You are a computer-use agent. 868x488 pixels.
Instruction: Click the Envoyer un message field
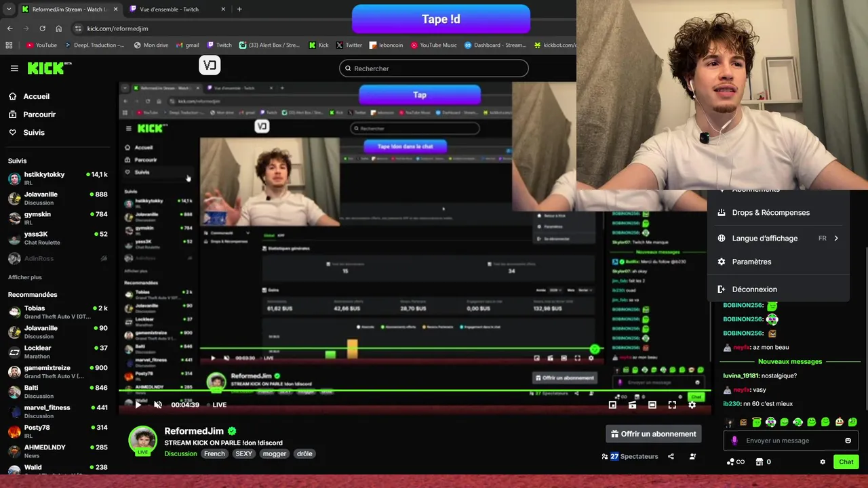(791, 441)
